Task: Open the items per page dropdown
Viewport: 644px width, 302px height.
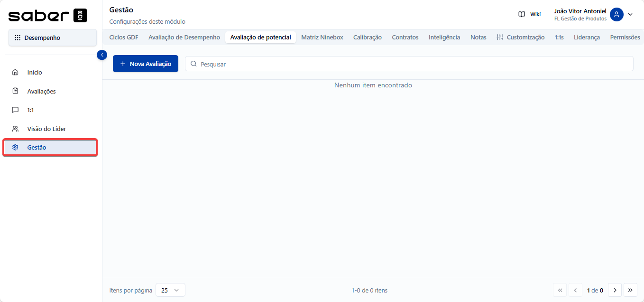Action: click(x=170, y=290)
